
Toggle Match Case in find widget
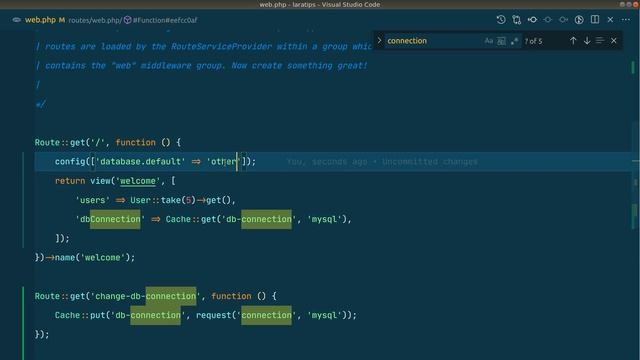[x=489, y=41]
